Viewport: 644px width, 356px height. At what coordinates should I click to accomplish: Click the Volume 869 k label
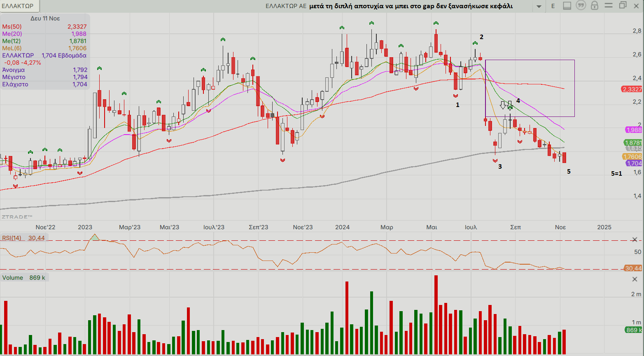pos(24,278)
